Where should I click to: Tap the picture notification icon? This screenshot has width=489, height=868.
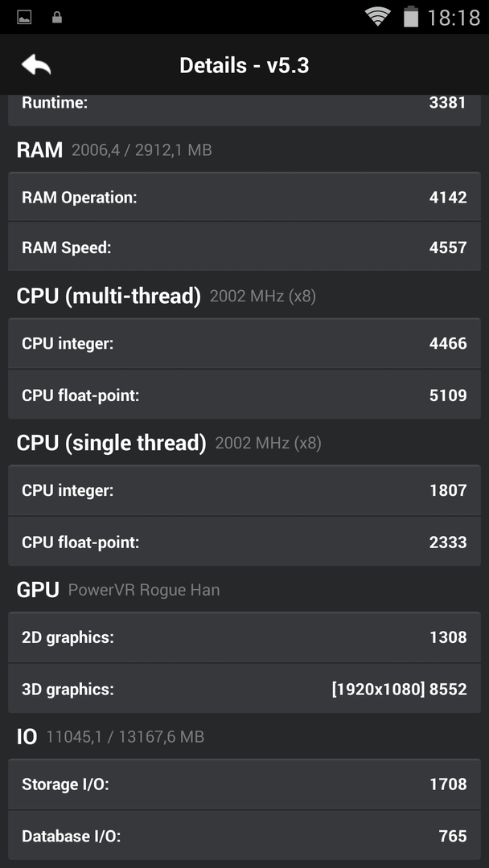24,18
